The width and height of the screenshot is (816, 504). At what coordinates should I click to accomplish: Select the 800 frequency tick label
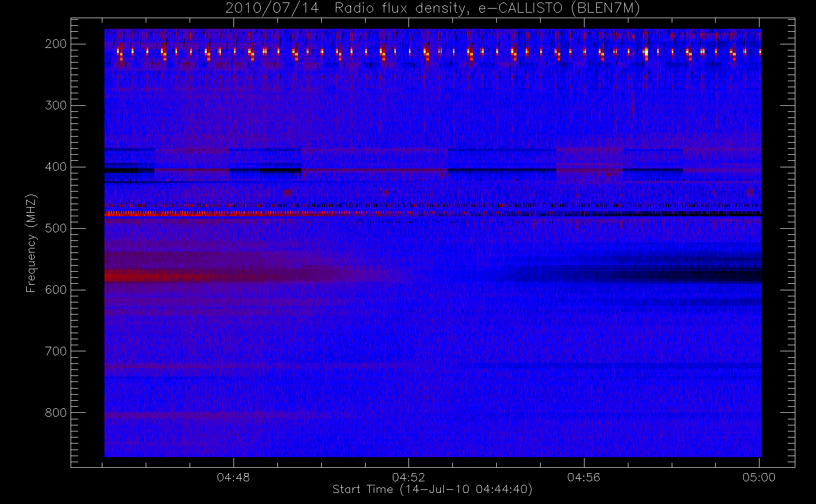pyautogui.click(x=56, y=413)
